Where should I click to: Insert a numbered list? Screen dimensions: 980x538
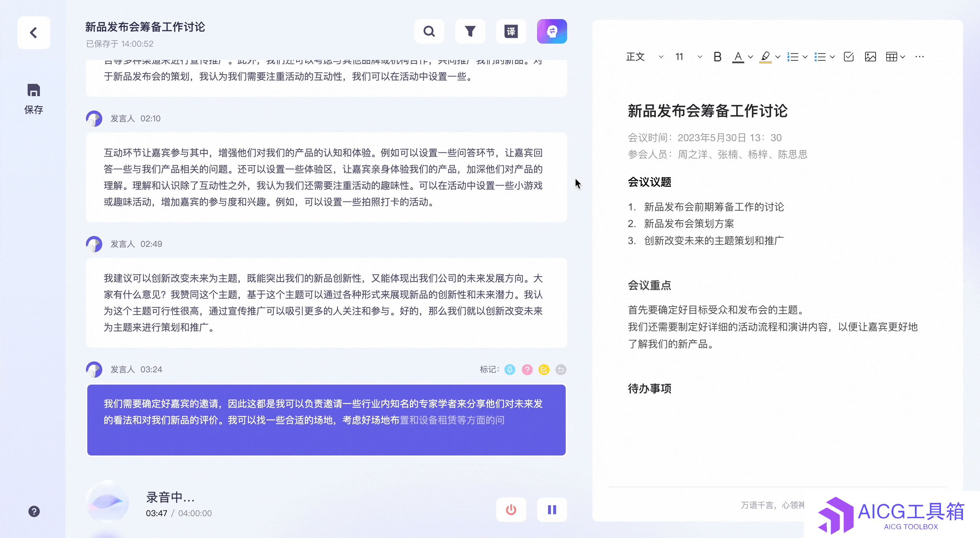pyautogui.click(x=793, y=57)
